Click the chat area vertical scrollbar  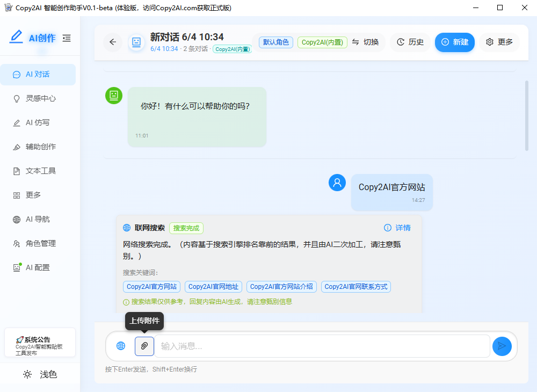527,115
